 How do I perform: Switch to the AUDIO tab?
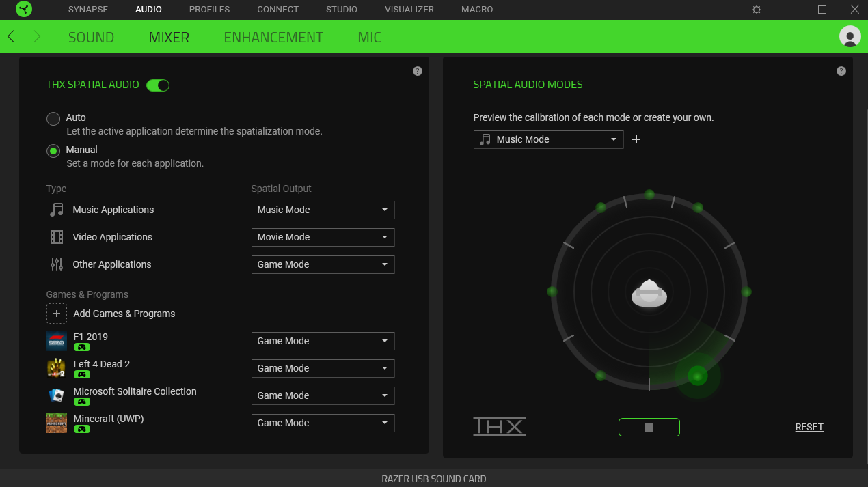click(149, 10)
